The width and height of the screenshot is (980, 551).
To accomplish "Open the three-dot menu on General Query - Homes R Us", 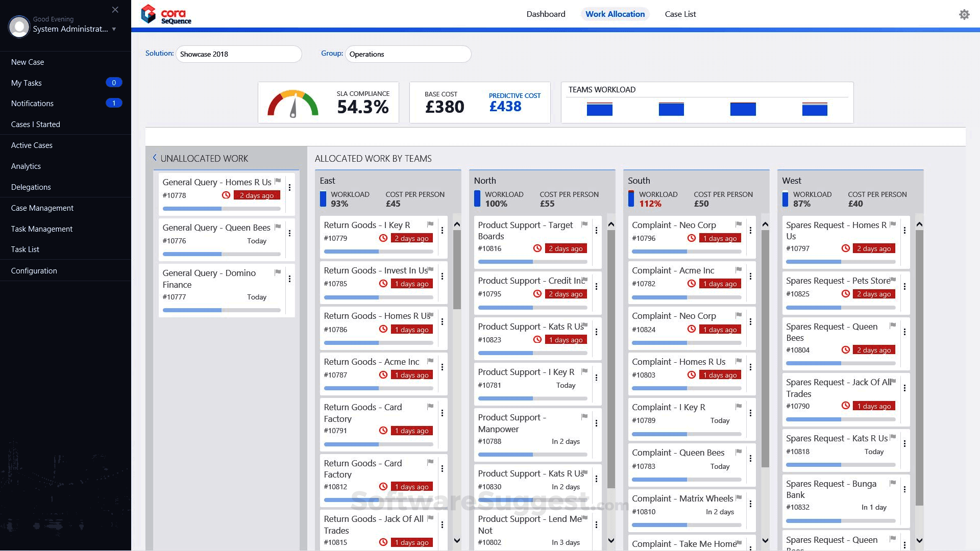I will pyautogui.click(x=289, y=188).
